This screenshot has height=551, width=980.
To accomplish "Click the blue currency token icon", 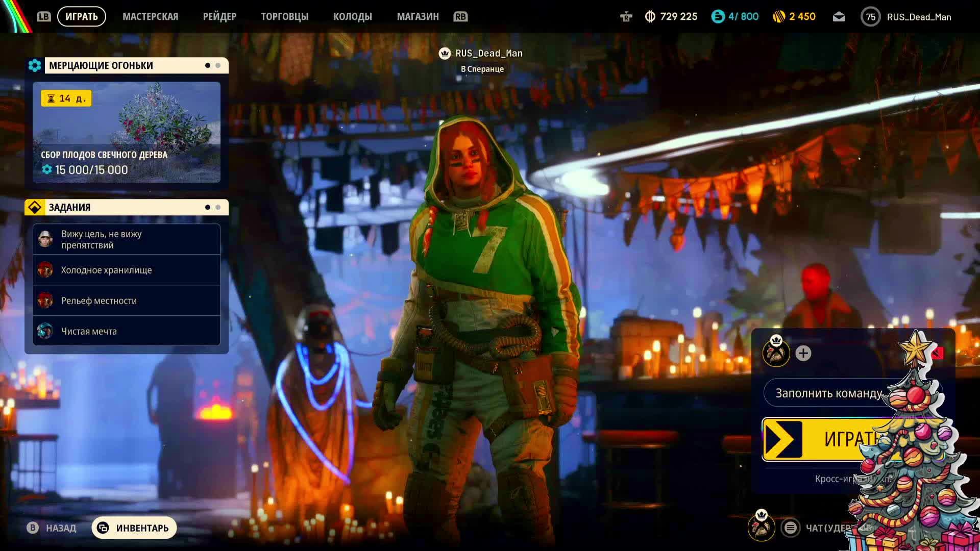I will click(x=718, y=17).
